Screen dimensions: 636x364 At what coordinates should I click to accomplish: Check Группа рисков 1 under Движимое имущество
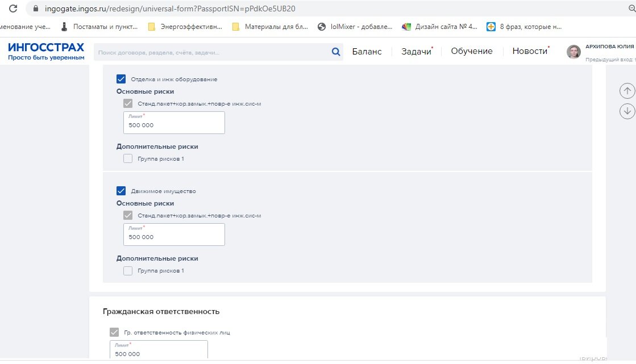pyautogui.click(x=128, y=270)
